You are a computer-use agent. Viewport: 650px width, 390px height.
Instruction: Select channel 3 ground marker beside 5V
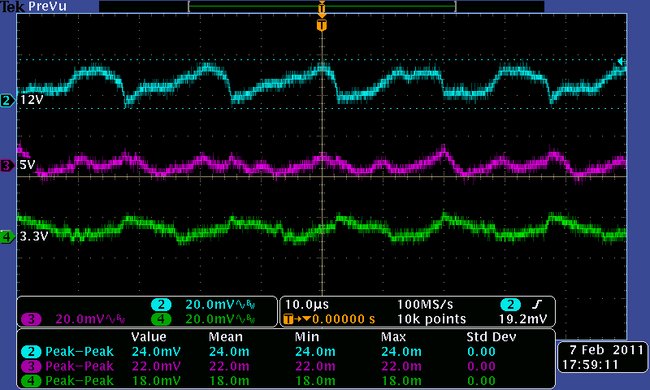click(x=7, y=166)
